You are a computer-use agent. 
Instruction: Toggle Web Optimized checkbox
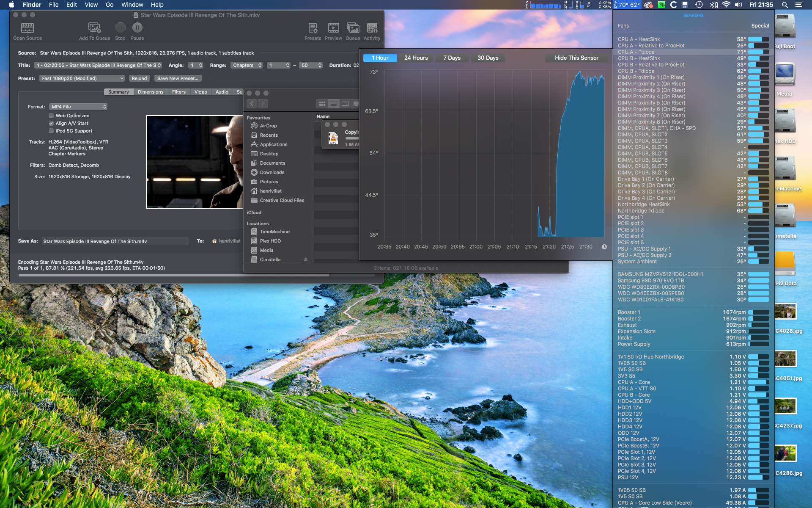coord(51,115)
